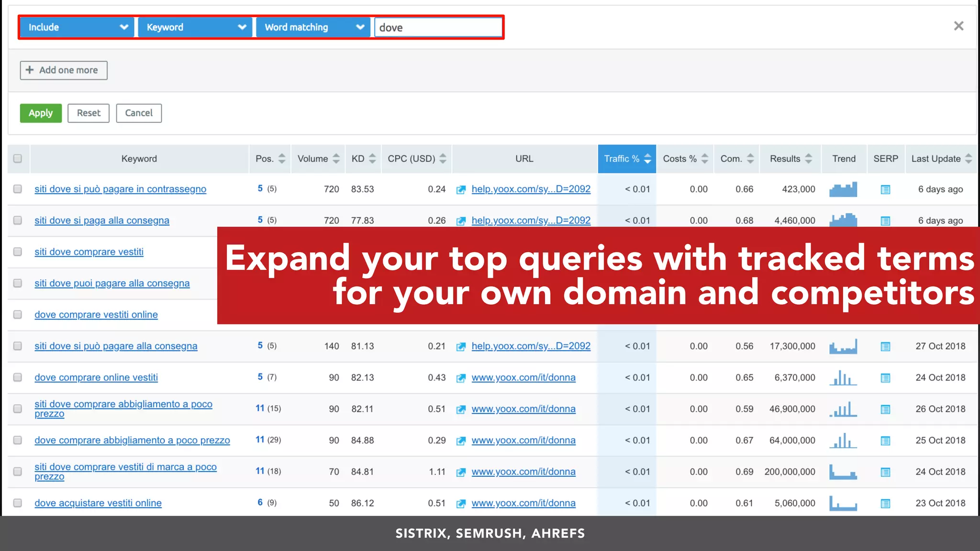980x551 pixels.
Task: Click external link icon for 'dove acquistare vestiti online'
Action: pyautogui.click(x=461, y=504)
